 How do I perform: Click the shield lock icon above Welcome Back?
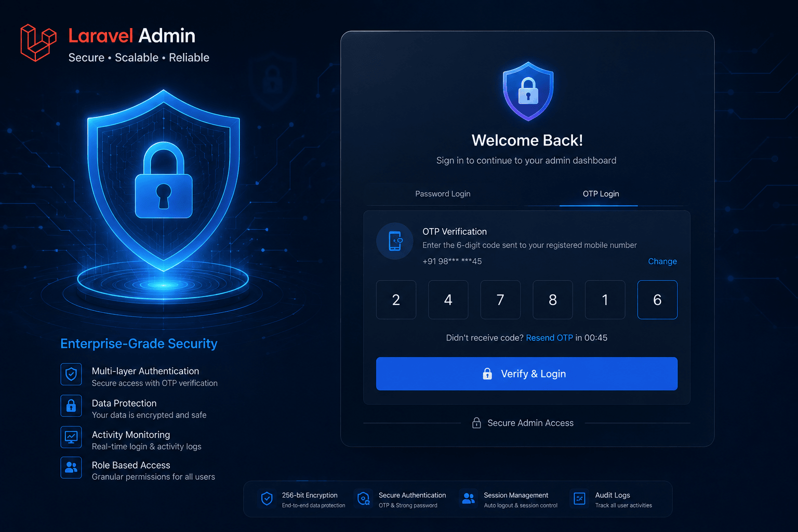(x=528, y=91)
